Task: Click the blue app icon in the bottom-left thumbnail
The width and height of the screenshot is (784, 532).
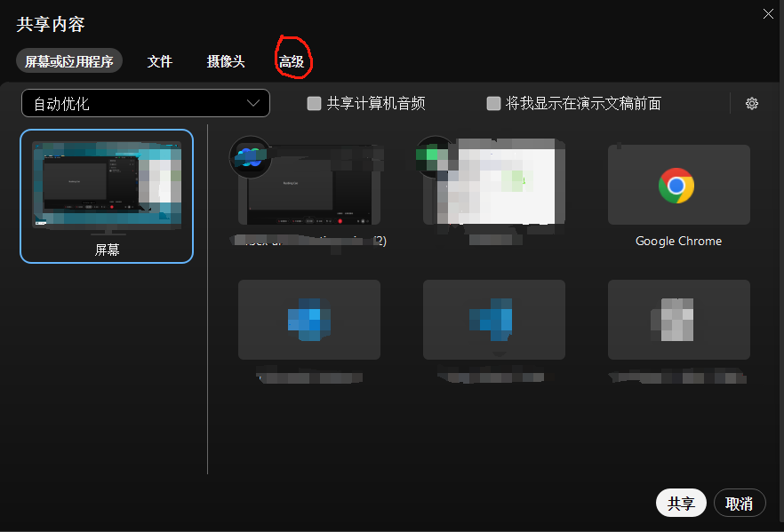Action: (x=308, y=320)
